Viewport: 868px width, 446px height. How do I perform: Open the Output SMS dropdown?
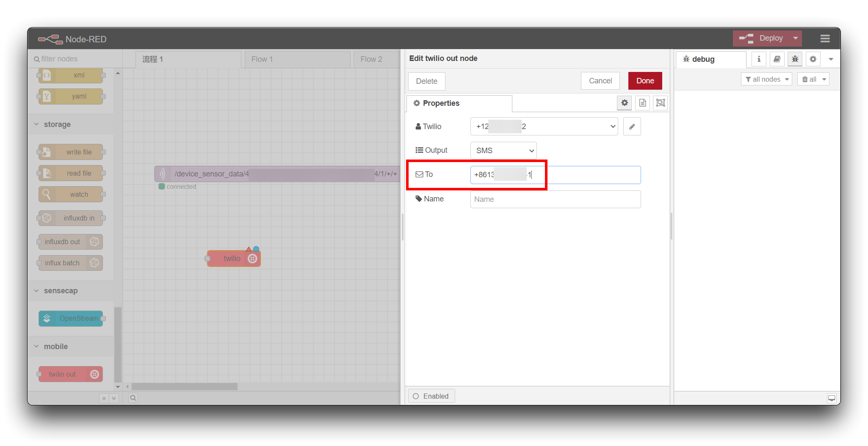pos(503,151)
